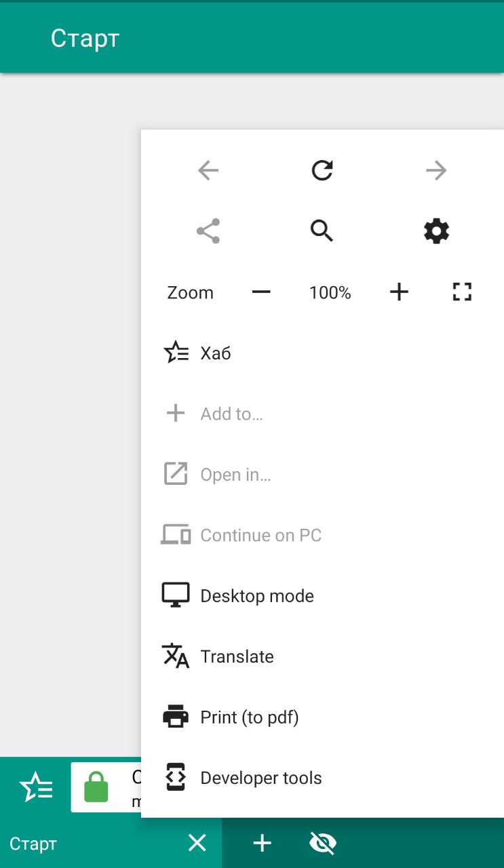Toggle Desktop mode

coord(322,596)
